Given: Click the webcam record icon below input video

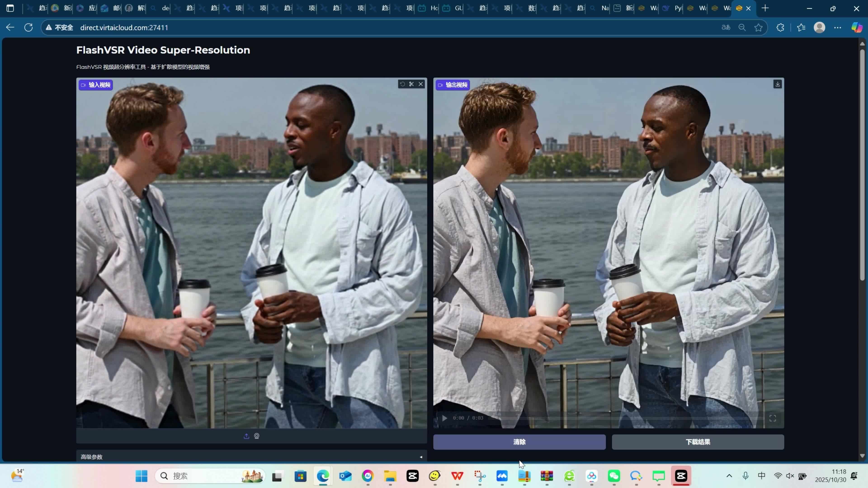Looking at the screenshot, I should coord(257,436).
